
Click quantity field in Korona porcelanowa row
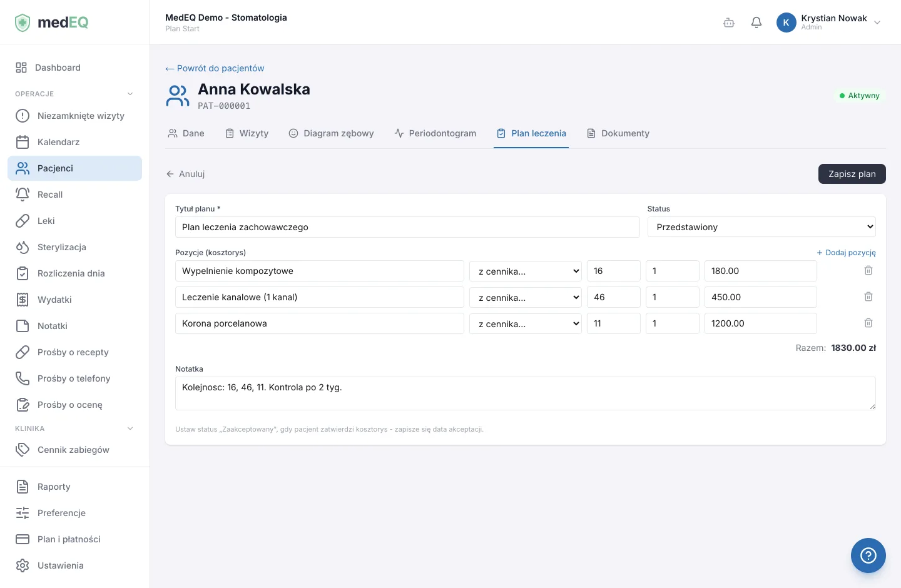673,323
